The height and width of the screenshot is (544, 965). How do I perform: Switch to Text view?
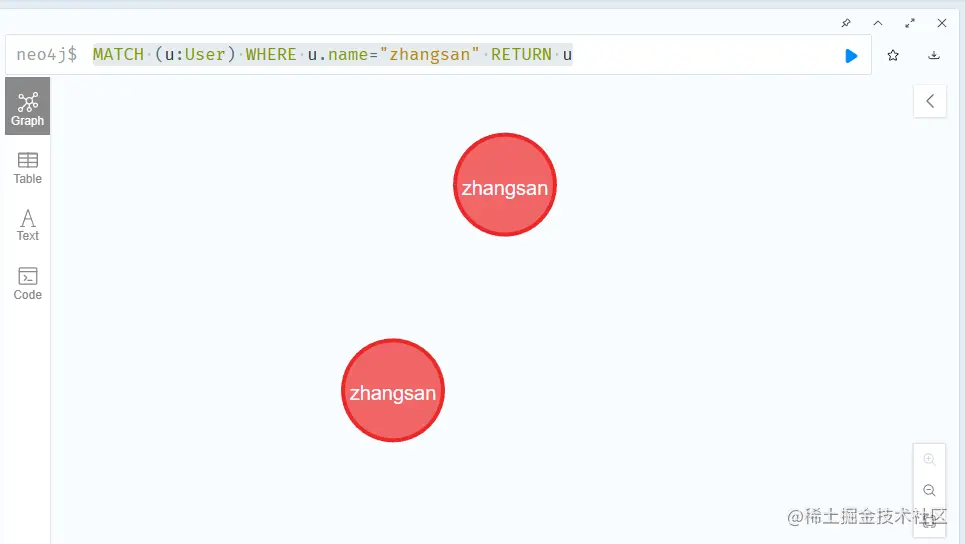point(28,225)
